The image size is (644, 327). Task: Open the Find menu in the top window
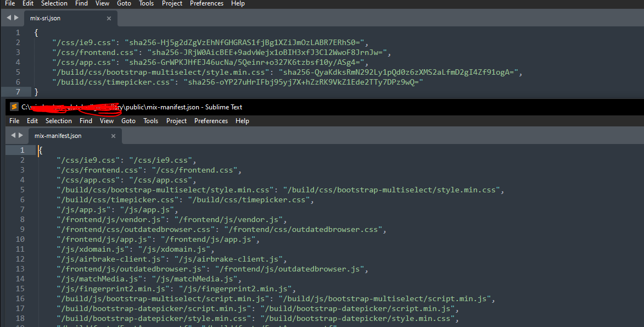[x=81, y=4]
